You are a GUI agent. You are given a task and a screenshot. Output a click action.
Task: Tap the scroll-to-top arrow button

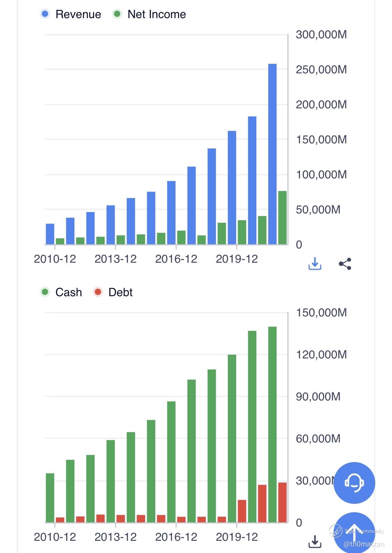tap(354, 531)
